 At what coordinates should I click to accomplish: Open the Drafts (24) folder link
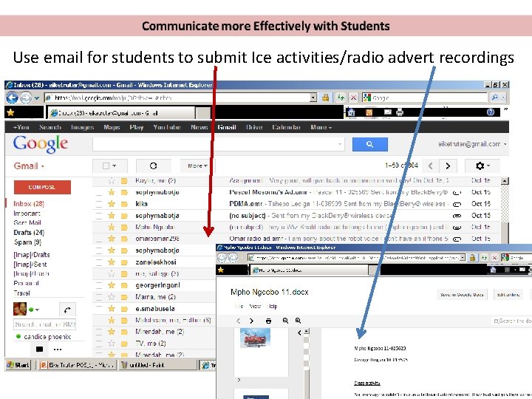29,233
